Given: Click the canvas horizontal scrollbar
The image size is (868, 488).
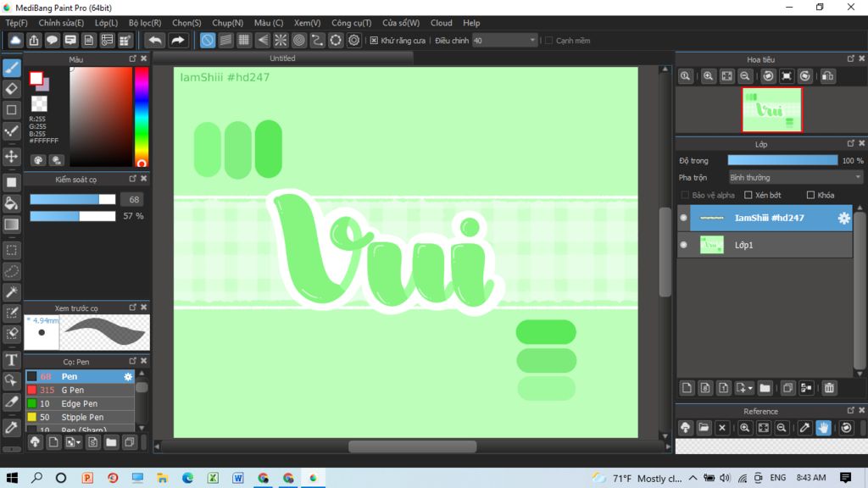Looking at the screenshot, I should 413,446.
